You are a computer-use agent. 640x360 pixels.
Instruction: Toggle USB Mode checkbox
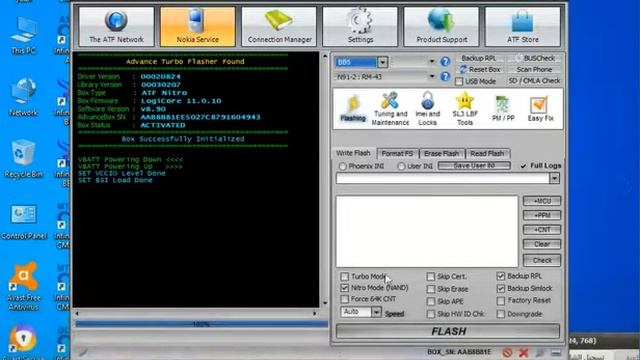(459, 82)
